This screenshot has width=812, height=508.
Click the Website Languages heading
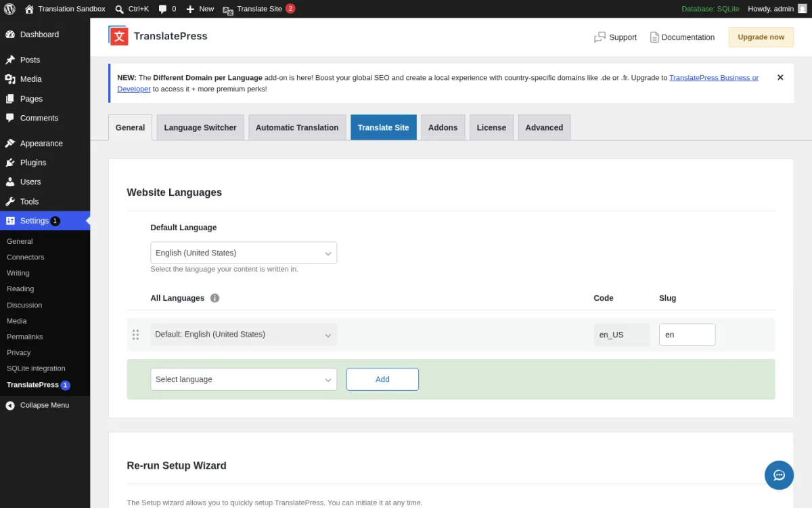pos(175,192)
